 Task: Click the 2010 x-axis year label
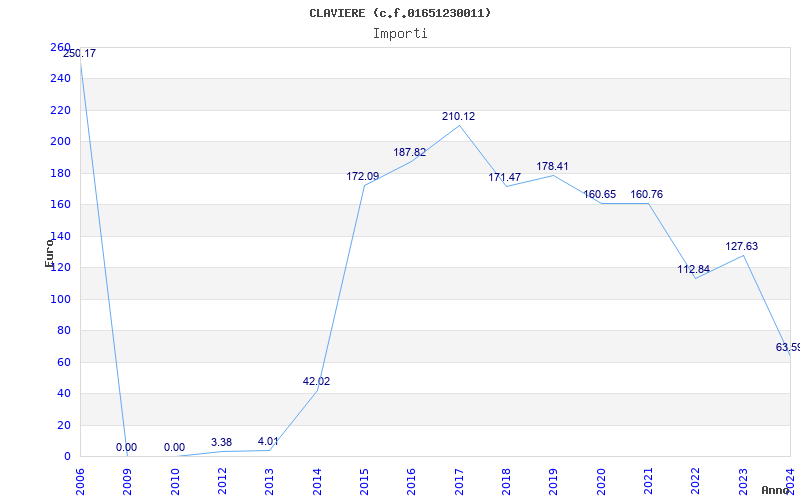(x=175, y=481)
